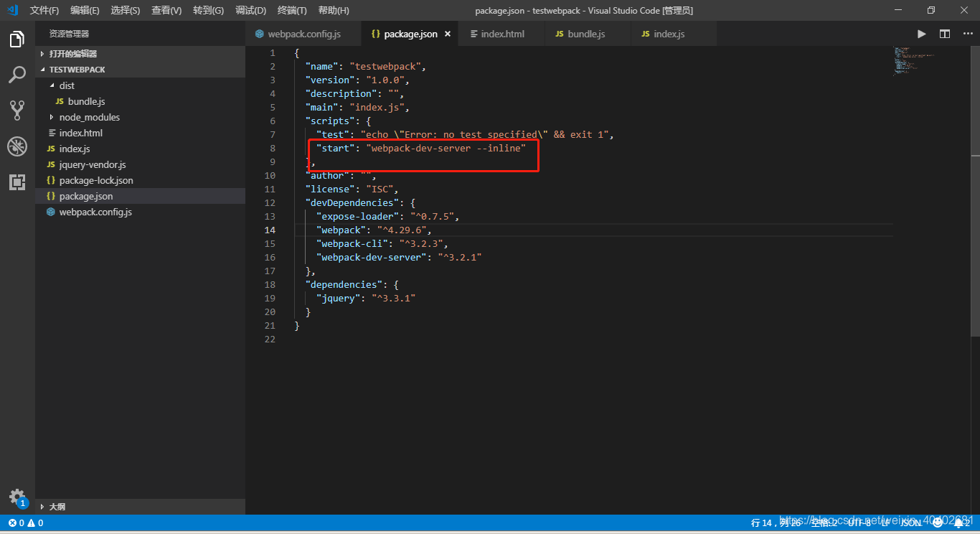Open the 帮助(H) menu
The width and height of the screenshot is (980, 534).
click(334, 10)
